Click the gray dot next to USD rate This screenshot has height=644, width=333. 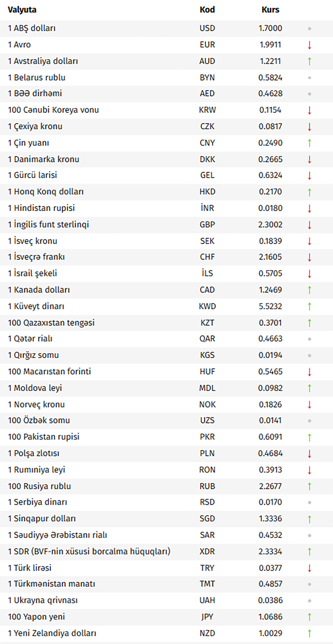309,29
